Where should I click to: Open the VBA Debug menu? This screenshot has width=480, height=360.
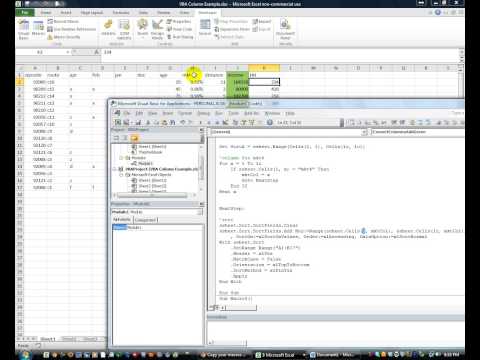click(x=204, y=114)
